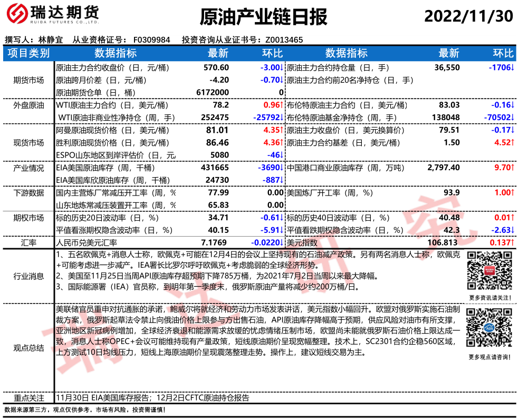Open the 观点总结 section label
Image resolution: width=519 pixels, height=420 pixels.
point(28,348)
